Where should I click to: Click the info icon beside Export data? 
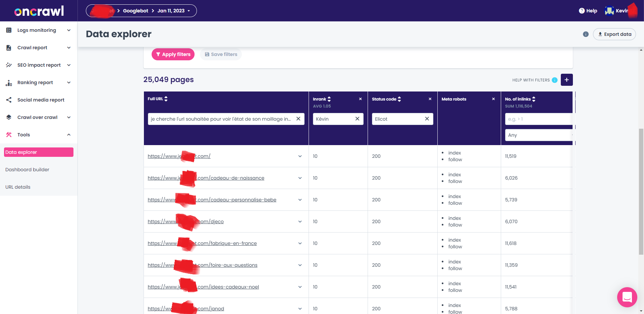(x=586, y=34)
